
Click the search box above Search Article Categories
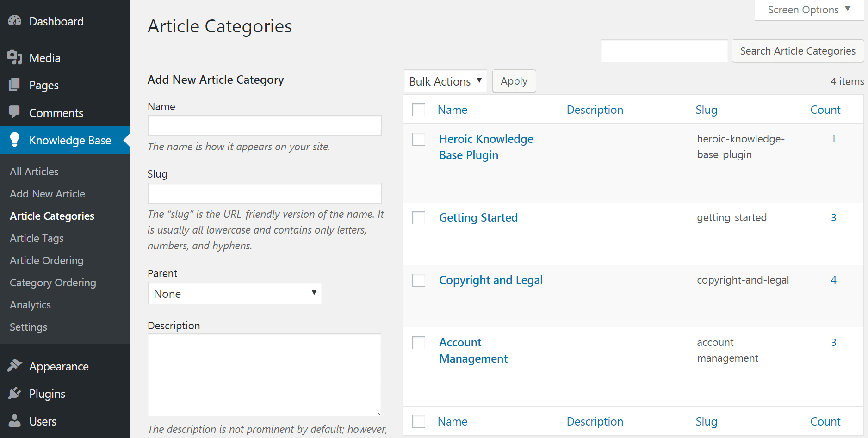[664, 51]
